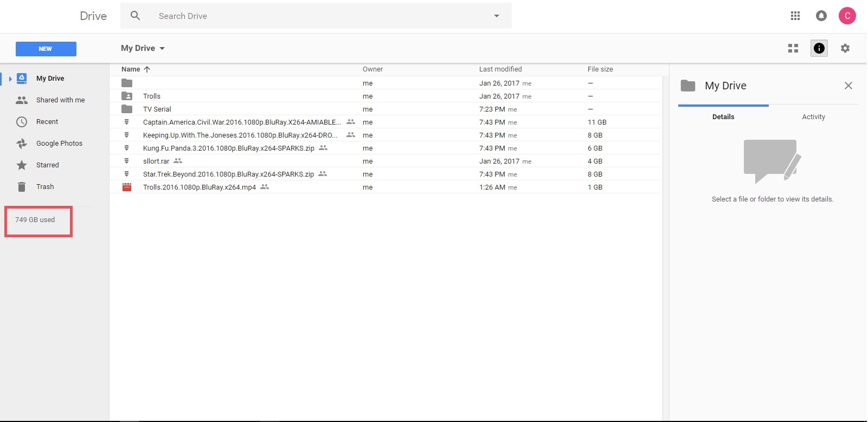The height and width of the screenshot is (422, 868).
Task: Click the NEW button
Action: tap(46, 49)
